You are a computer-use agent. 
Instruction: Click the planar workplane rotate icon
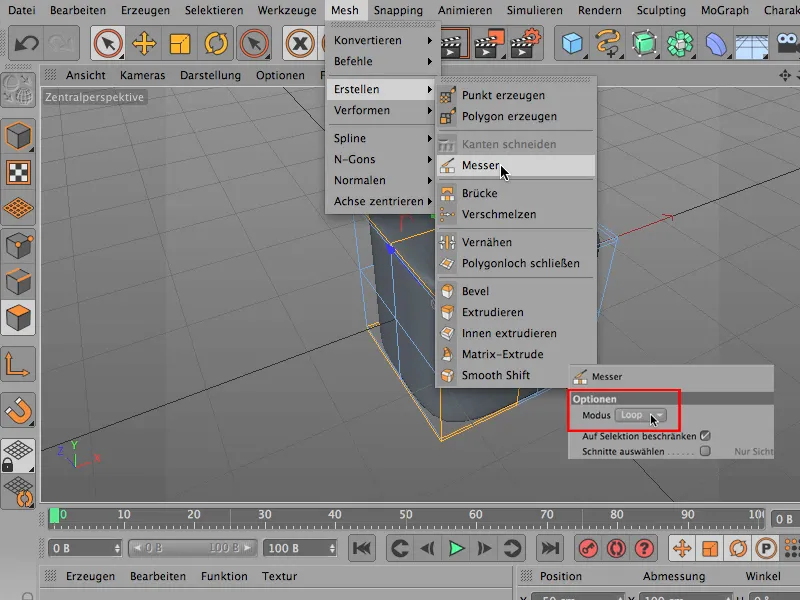tap(18, 492)
